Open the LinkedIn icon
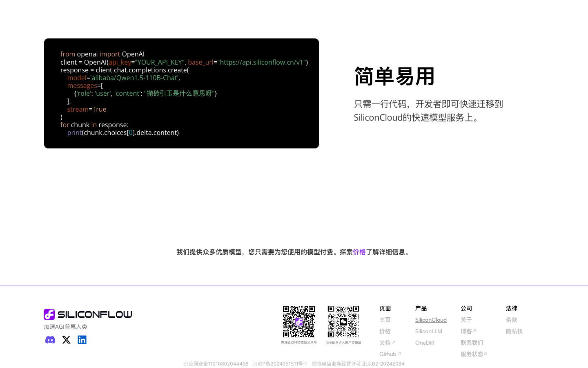588x368 pixels. coord(82,340)
